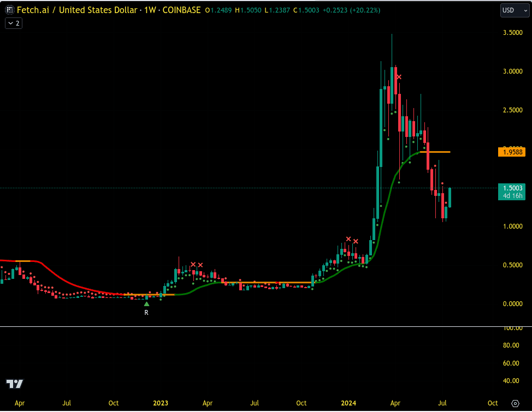Click the 2.5000 price axis label
Screen dimensions: 532x412
[513, 110]
